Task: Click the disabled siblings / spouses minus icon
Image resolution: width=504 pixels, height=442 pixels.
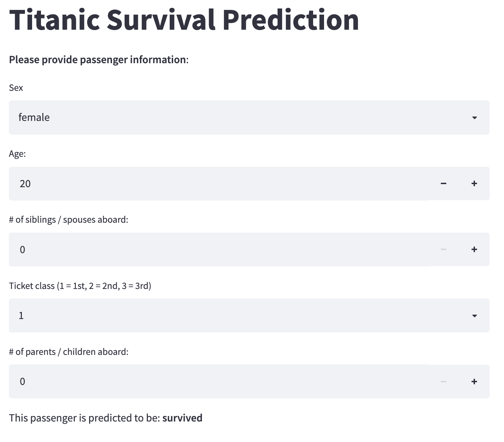Action: tap(443, 249)
